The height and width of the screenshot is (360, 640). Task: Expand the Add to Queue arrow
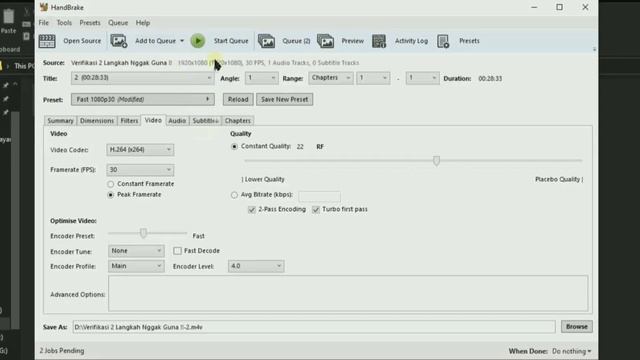pos(182,41)
